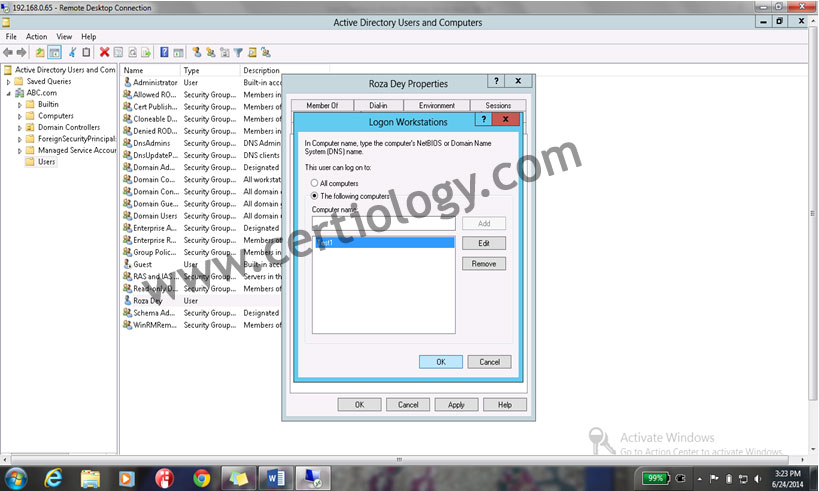Viewport: 819px width, 491px height.
Task: Click the Properties toolbar icon
Action: point(119,52)
